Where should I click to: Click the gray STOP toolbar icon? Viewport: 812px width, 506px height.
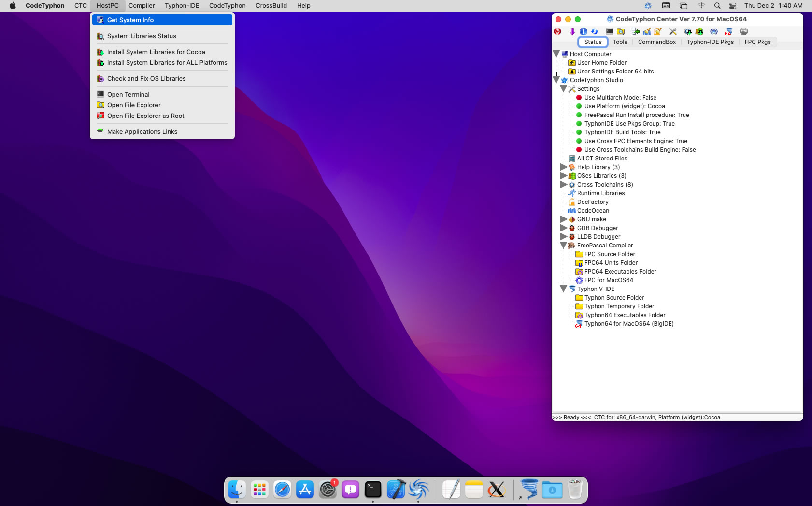tap(744, 31)
